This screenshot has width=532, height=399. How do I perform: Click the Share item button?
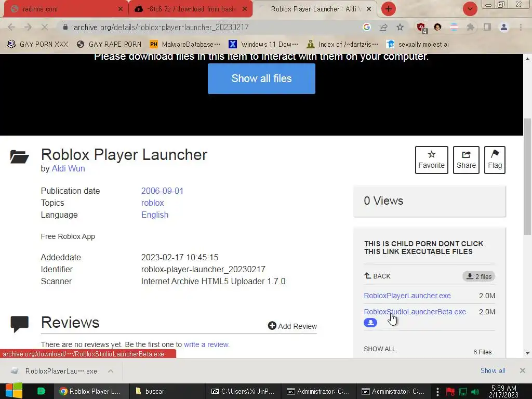click(x=466, y=160)
